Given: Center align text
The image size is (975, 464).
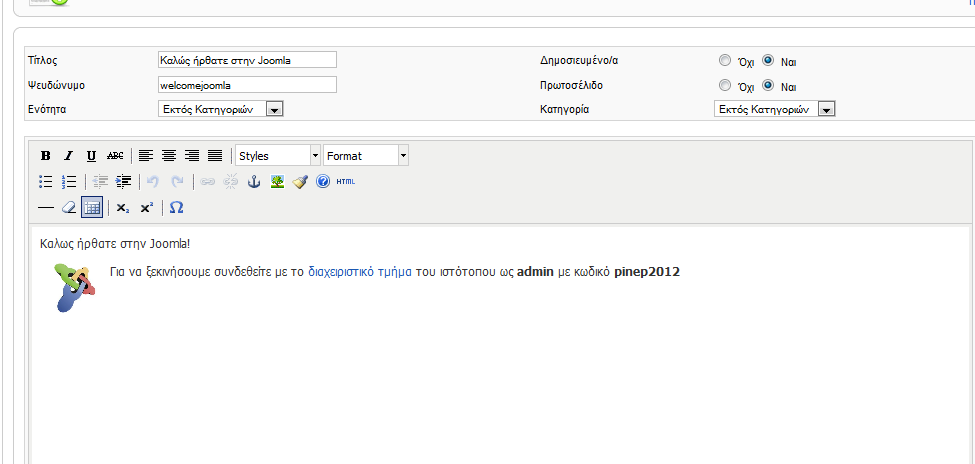Looking at the screenshot, I should 169,155.
